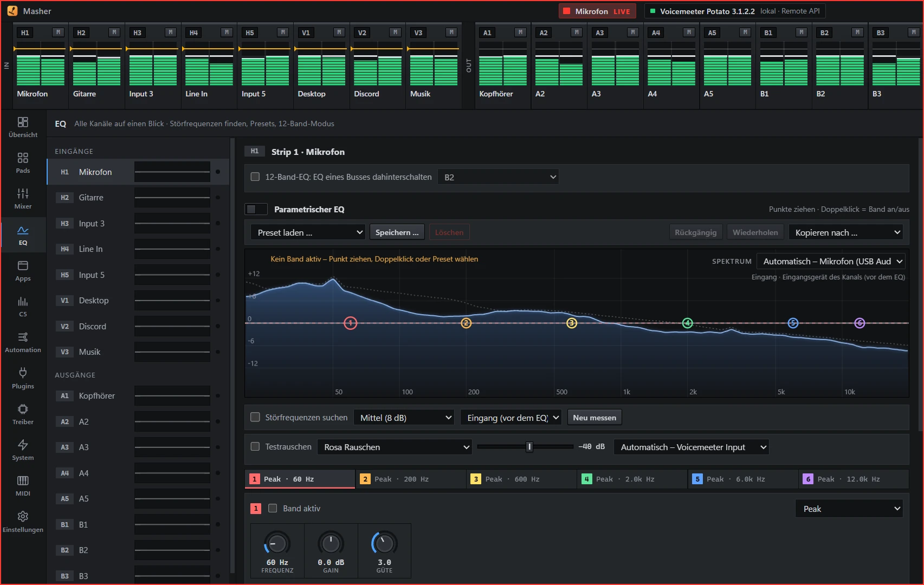Open the Rosa Rauschen dropdown

395,447
